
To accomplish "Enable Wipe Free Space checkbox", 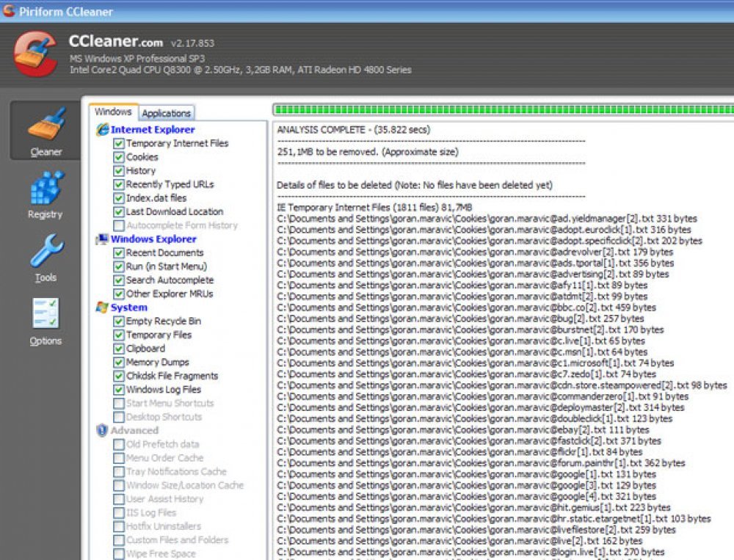I will pyautogui.click(x=119, y=553).
